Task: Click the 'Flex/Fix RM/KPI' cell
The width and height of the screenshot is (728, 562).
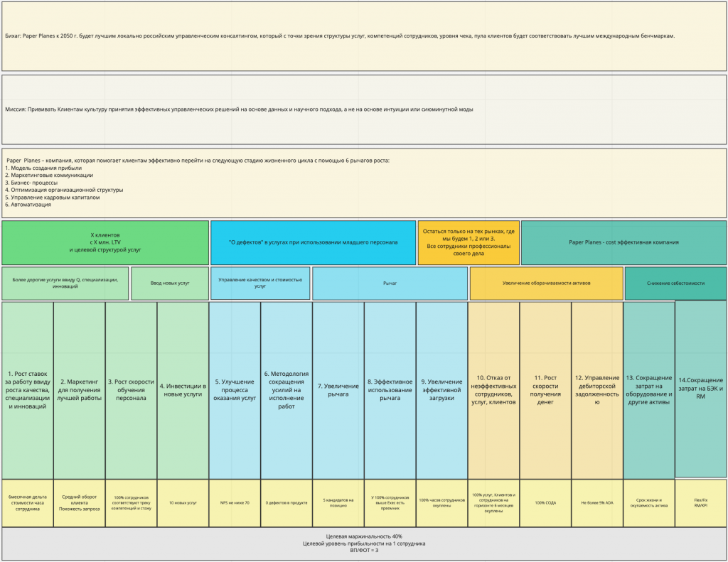Action: 700,503
